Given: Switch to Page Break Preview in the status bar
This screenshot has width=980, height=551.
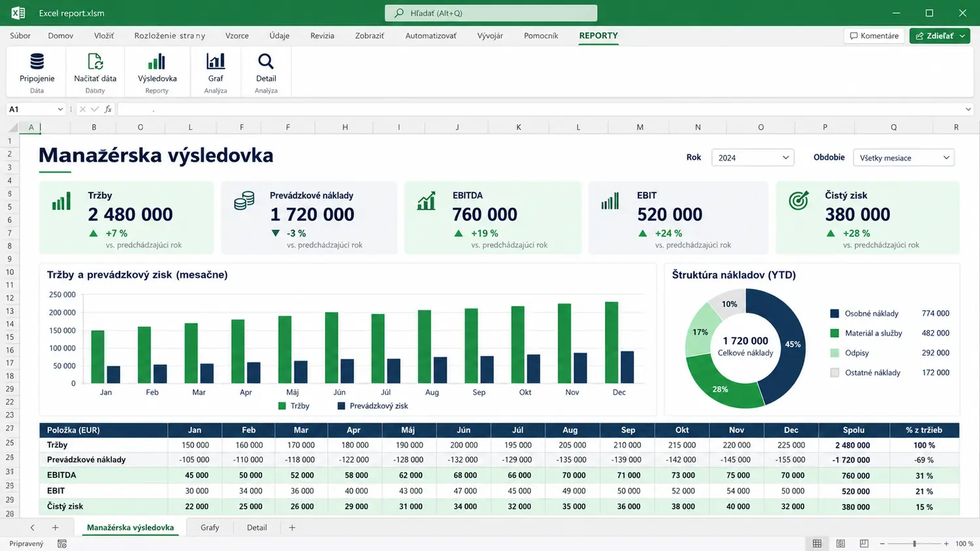Looking at the screenshot, I should point(864,544).
